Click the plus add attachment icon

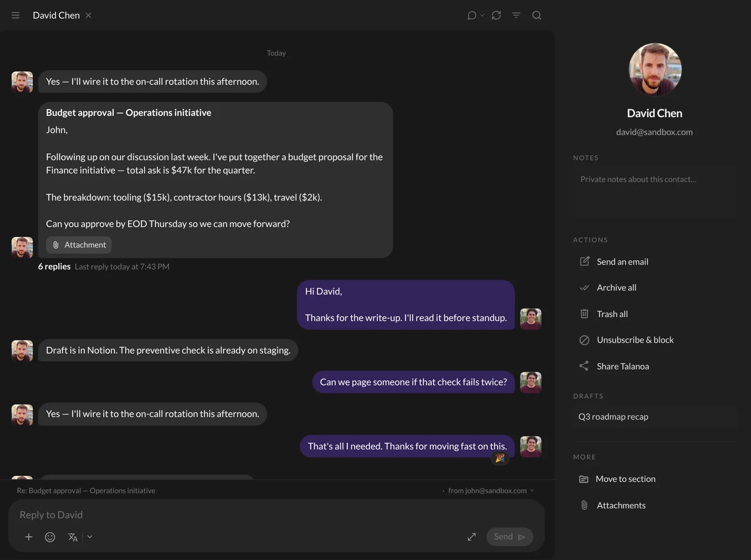tap(29, 537)
